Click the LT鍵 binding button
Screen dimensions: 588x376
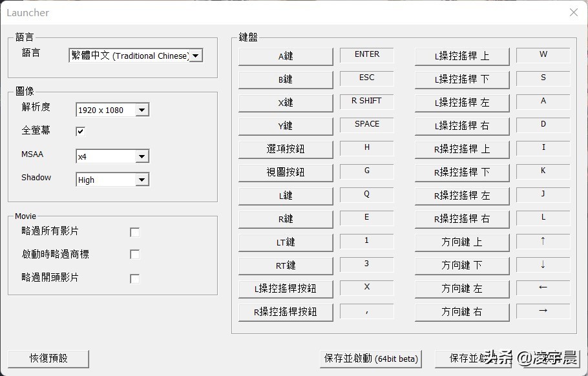click(x=286, y=242)
